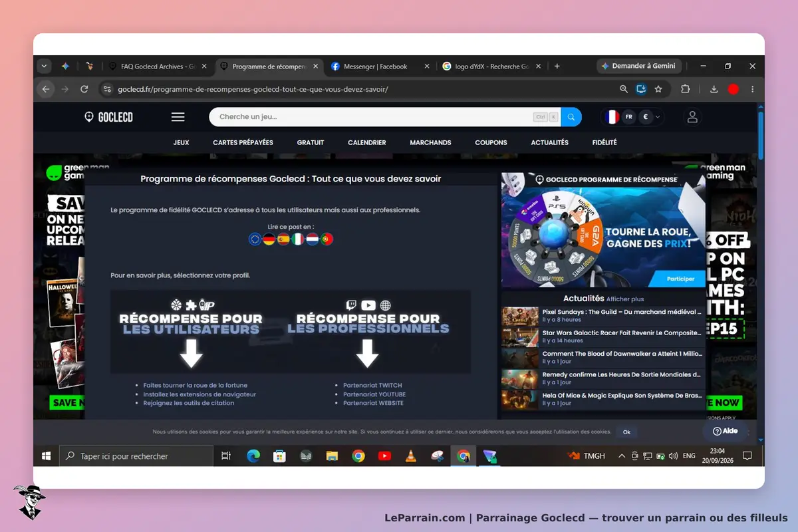Open the Aide help button
Image resolution: width=798 pixels, height=532 pixels.
(x=725, y=431)
